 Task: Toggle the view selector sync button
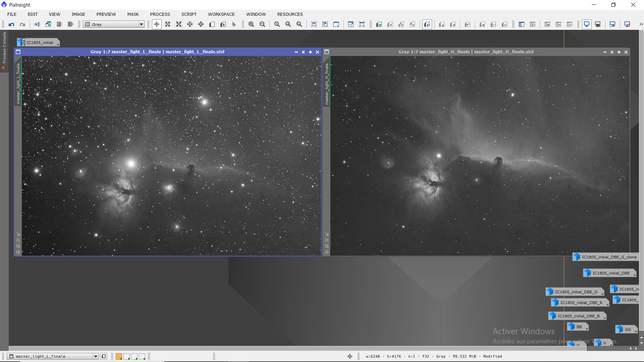[x=104, y=356]
